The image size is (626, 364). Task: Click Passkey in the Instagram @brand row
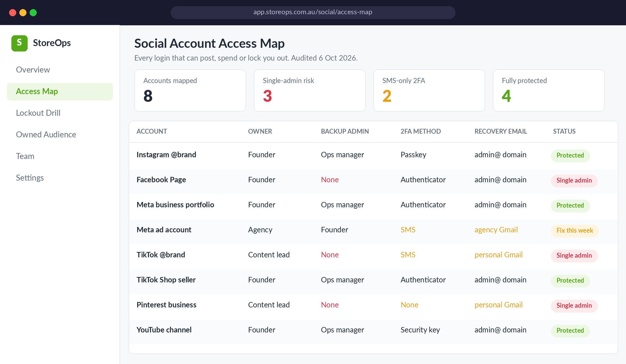click(x=413, y=155)
